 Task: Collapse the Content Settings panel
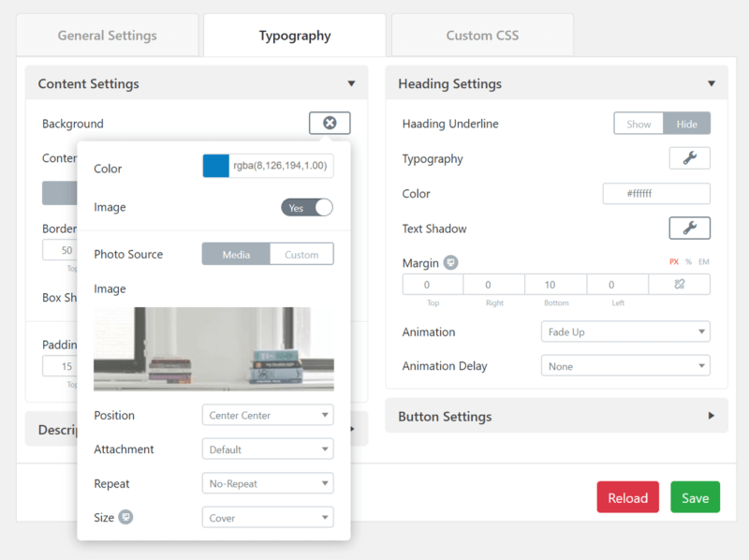351,83
